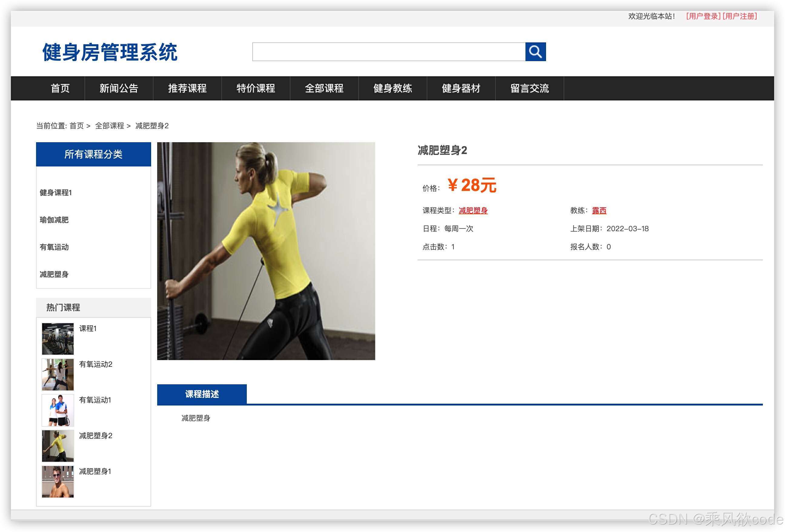Switch to the 课程描述 tab

(202, 394)
